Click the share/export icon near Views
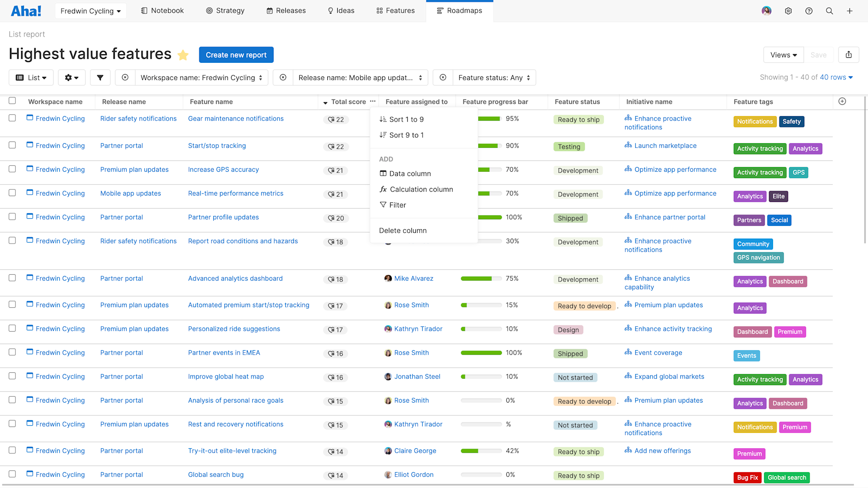Image resolution: width=868 pixels, height=488 pixels. (849, 55)
